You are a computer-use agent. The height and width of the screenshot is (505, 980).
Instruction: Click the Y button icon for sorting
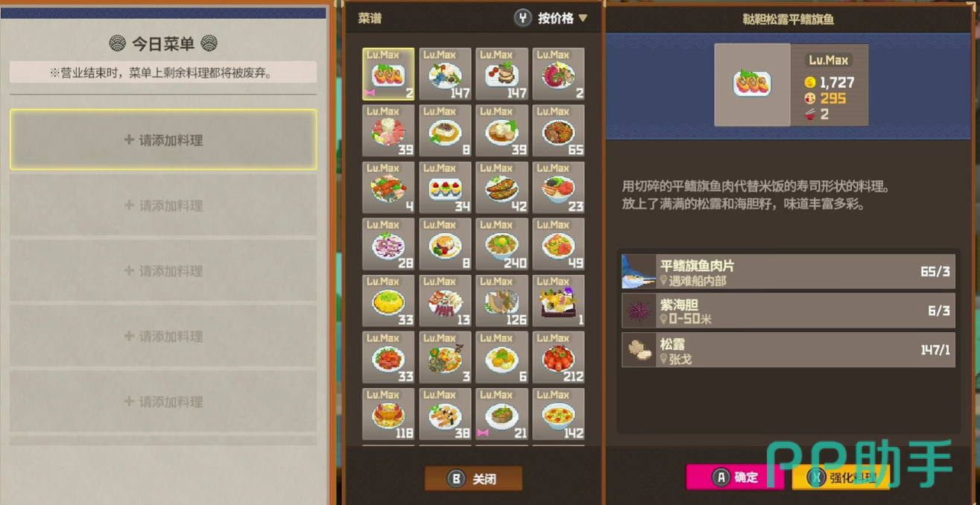[523, 18]
